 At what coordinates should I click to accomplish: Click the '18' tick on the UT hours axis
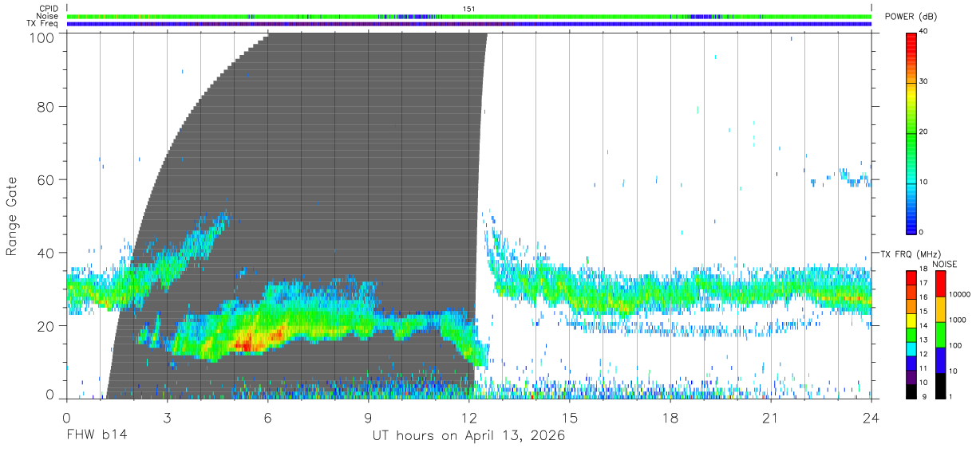click(670, 417)
